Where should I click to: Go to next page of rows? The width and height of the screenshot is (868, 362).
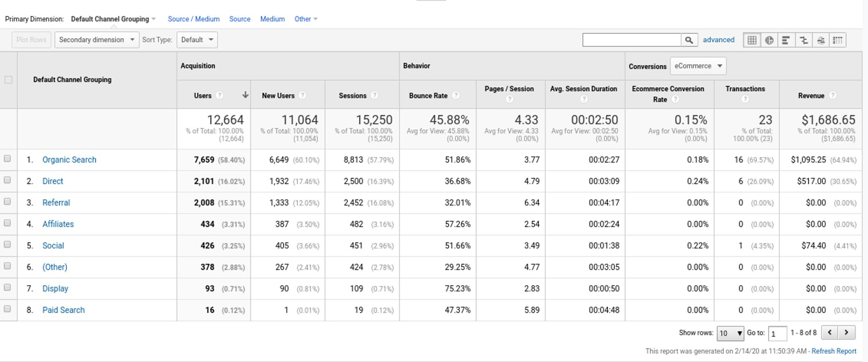coord(846,333)
